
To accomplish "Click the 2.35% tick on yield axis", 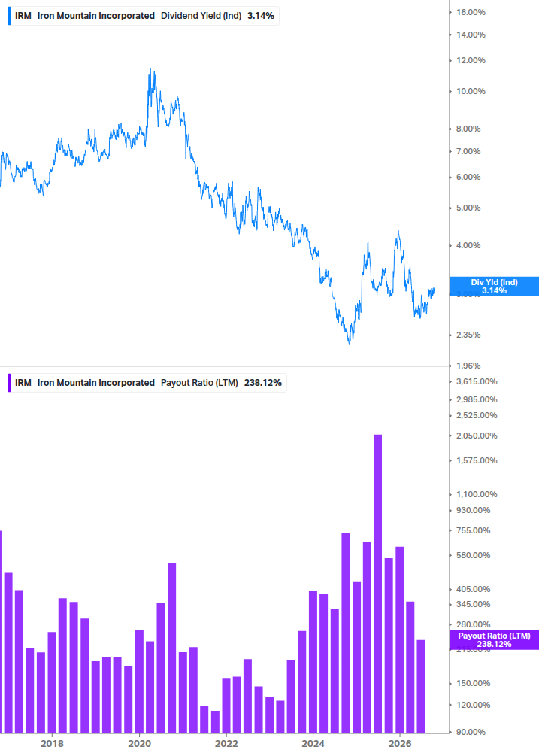I will coord(468,335).
